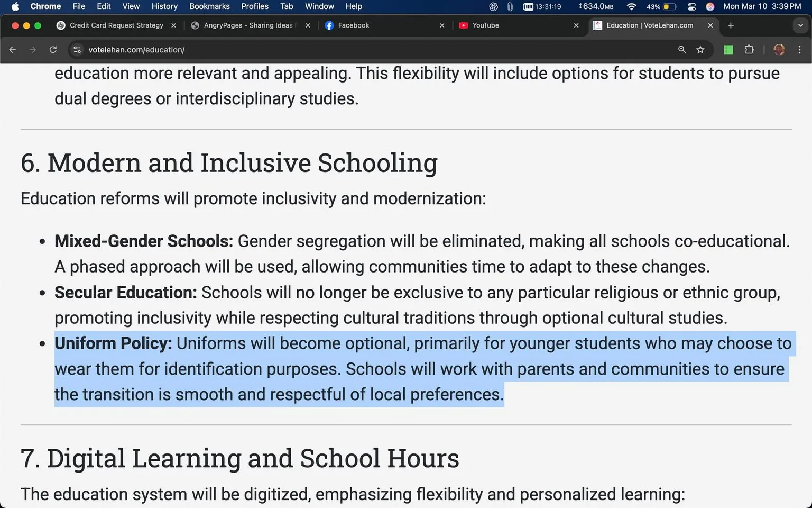
Task: Check the Wi-Fi status icon
Action: pos(631,7)
